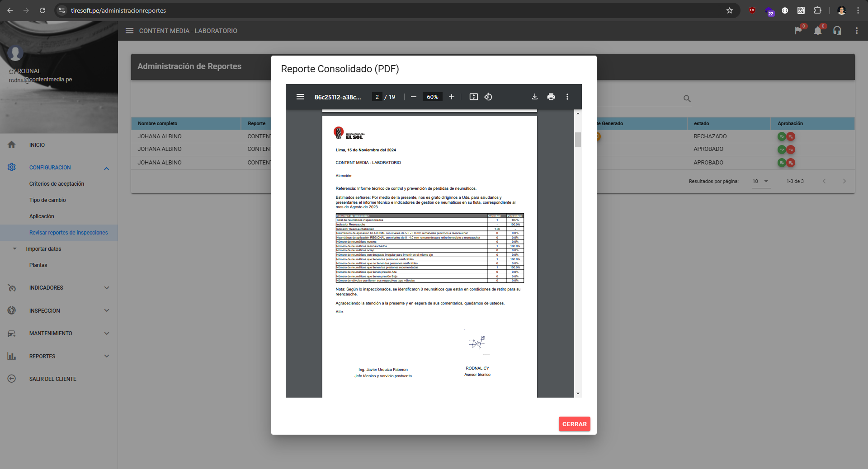Approve the last row report with green button
The width and height of the screenshot is (868, 469).
pyautogui.click(x=781, y=163)
